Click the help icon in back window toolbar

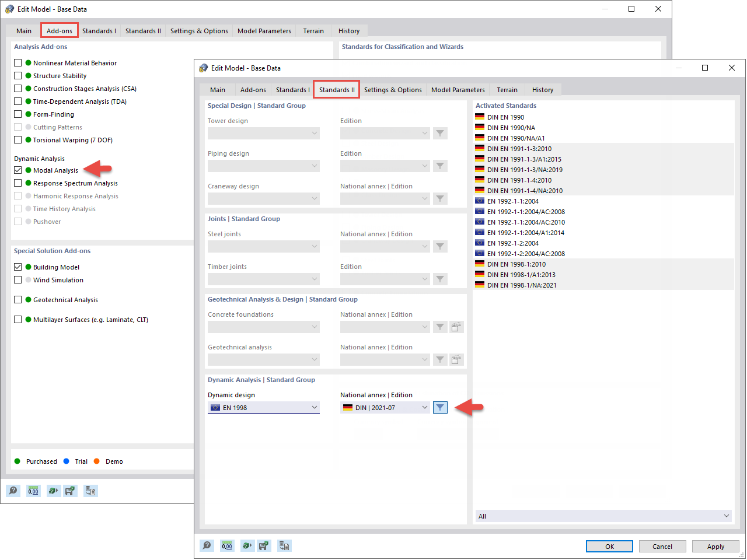click(13, 491)
